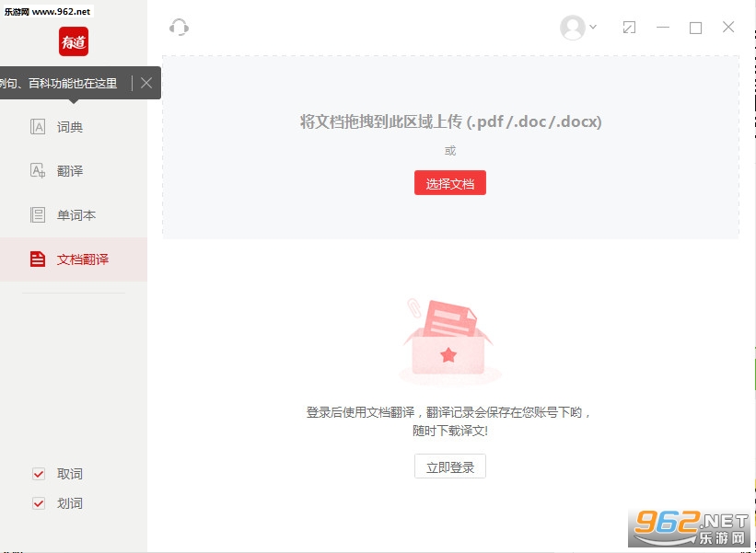Open the 单词本 wordbook tab
Image resolution: width=756 pixels, height=553 pixels.
click(x=74, y=214)
